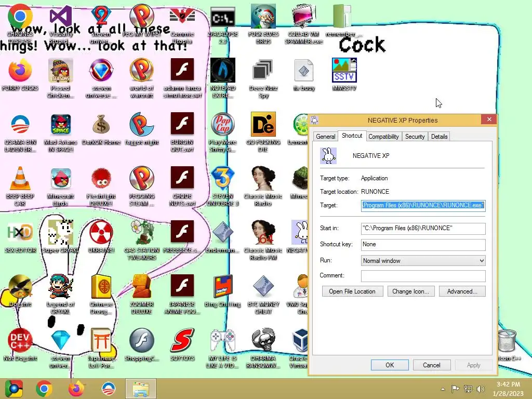532x399 pixels.
Task: Click the game controller MY LIFE IS icon
Action: 222,340
